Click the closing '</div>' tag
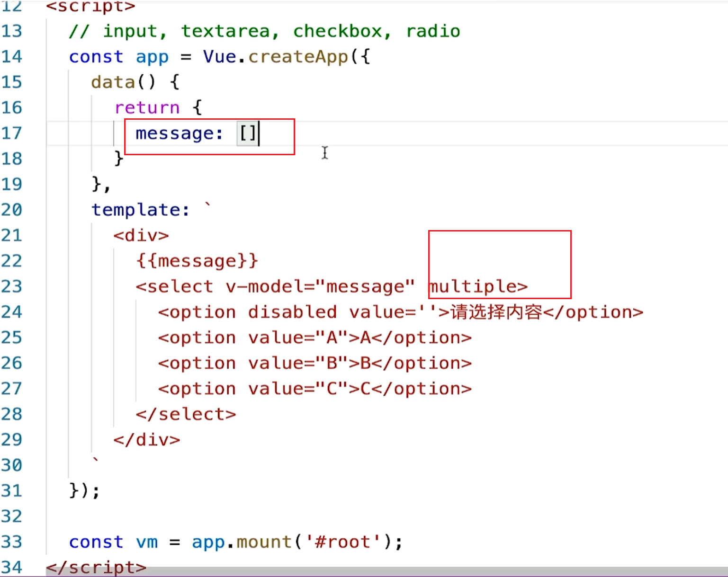728x577 pixels. click(147, 440)
